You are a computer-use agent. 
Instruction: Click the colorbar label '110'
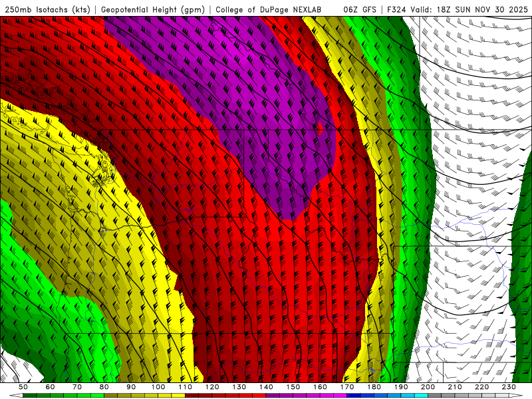click(186, 387)
